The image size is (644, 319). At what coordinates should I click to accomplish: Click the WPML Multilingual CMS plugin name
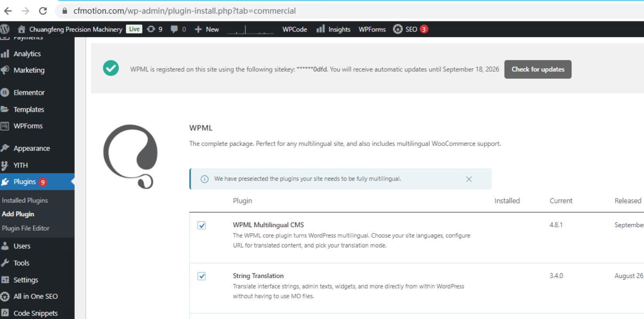point(268,225)
